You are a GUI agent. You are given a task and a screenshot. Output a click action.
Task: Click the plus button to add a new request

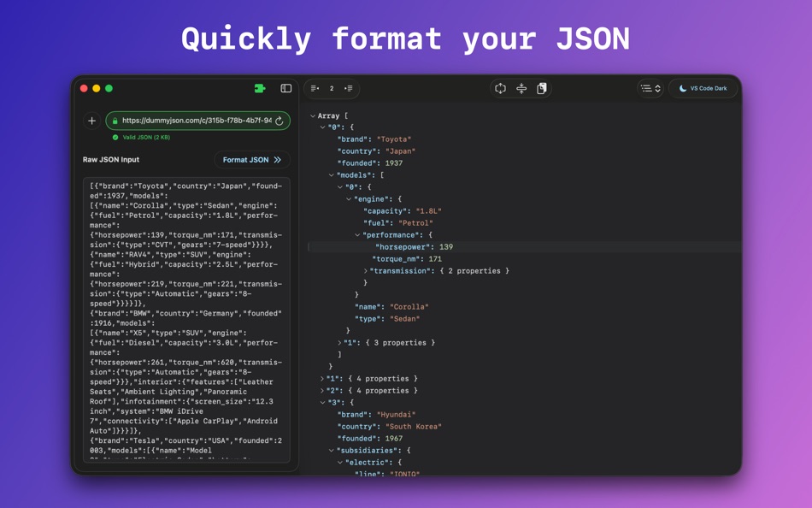click(91, 121)
